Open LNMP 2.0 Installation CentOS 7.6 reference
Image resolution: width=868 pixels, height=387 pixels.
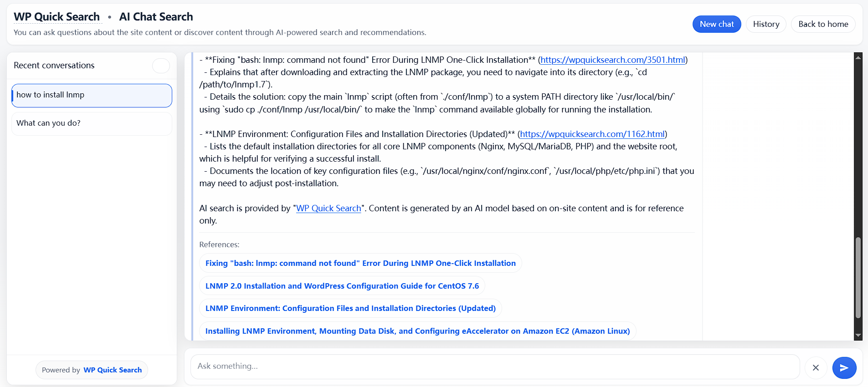[x=342, y=286]
